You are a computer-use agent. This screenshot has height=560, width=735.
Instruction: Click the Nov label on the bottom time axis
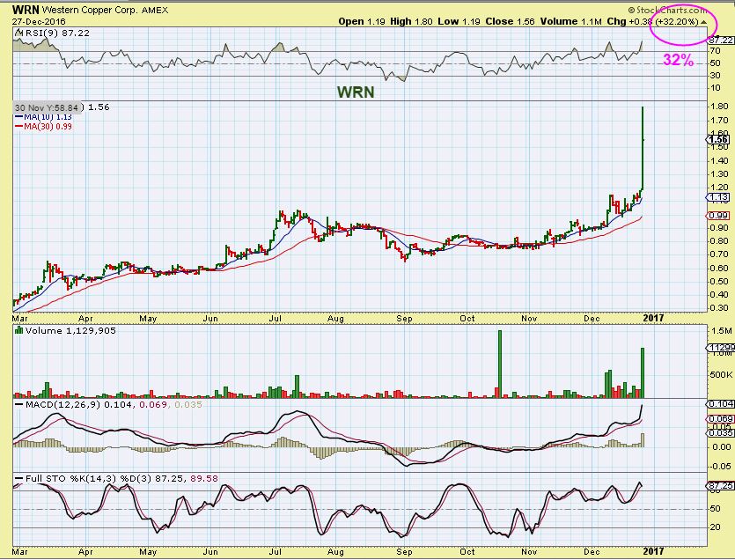(x=529, y=552)
